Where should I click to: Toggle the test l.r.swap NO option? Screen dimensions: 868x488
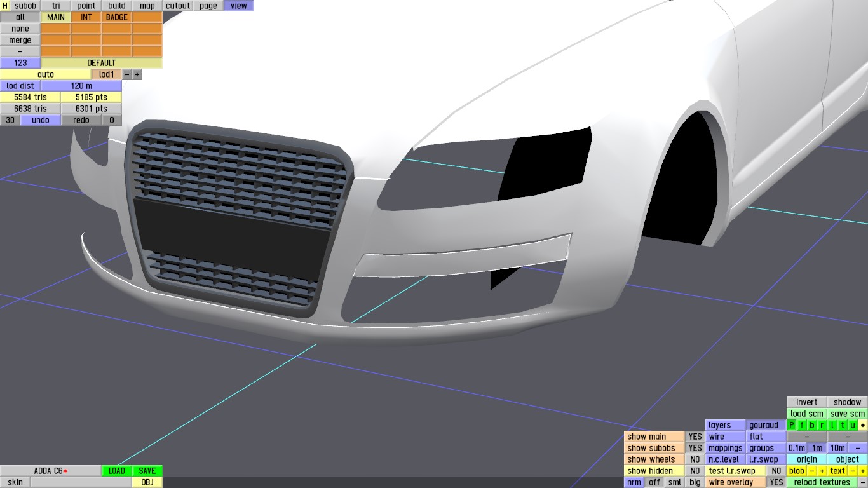(x=776, y=471)
